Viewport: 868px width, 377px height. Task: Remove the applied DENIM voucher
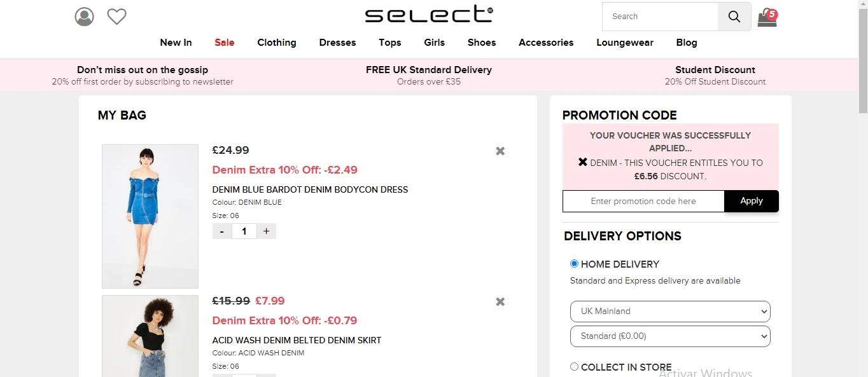[x=583, y=162]
